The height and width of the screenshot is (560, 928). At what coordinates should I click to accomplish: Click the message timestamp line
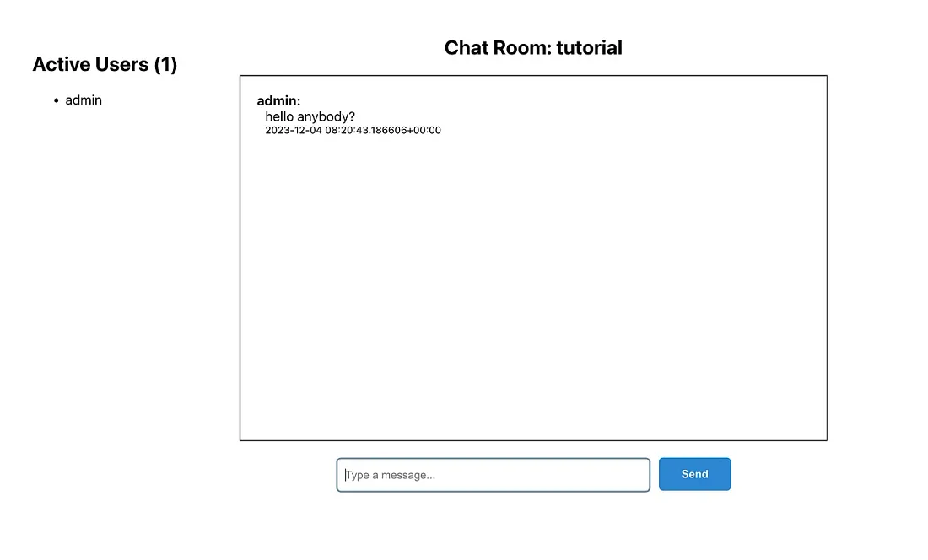353,130
